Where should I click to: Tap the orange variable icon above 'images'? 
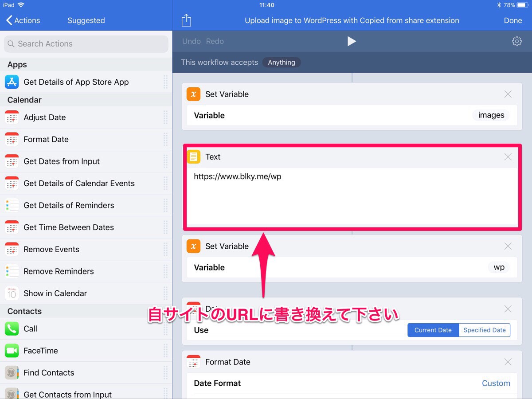click(194, 94)
